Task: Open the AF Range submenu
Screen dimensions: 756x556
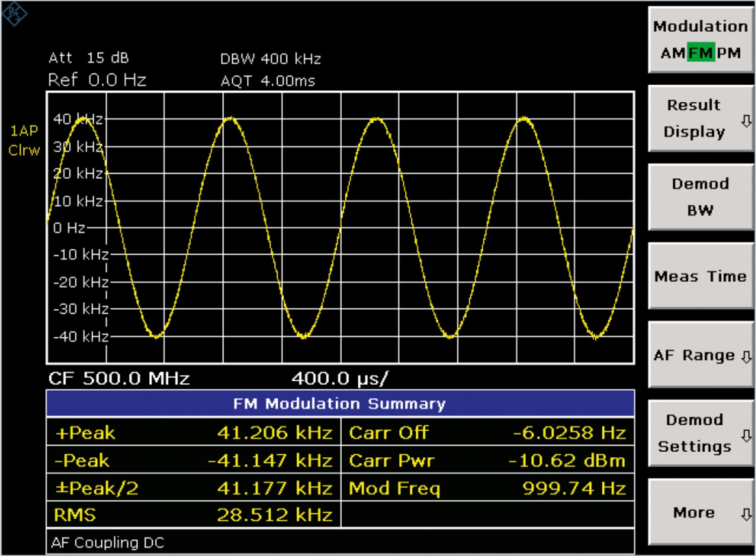Action: click(x=700, y=355)
